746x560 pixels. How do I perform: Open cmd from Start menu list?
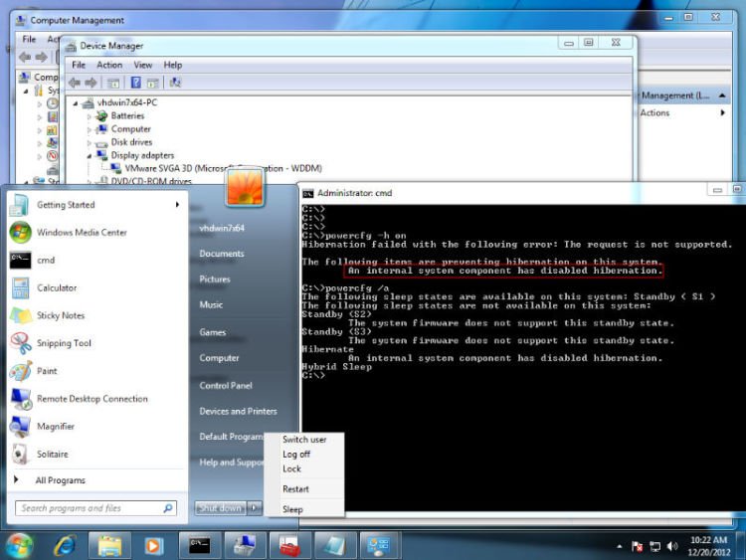(93, 261)
